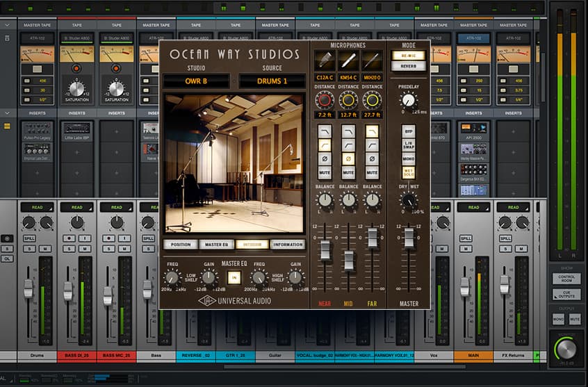Image resolution: width=588 pixels, height=387 pixels.
Task: Click the mid mic low-cut filter icon
Action: pyautogui.click(x=348, y=145)
